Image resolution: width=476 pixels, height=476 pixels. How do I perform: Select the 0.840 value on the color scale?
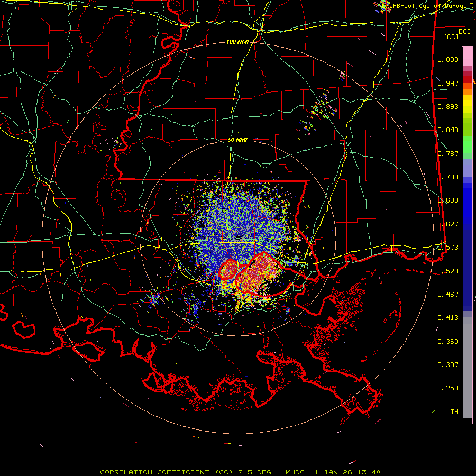(448, 130)
